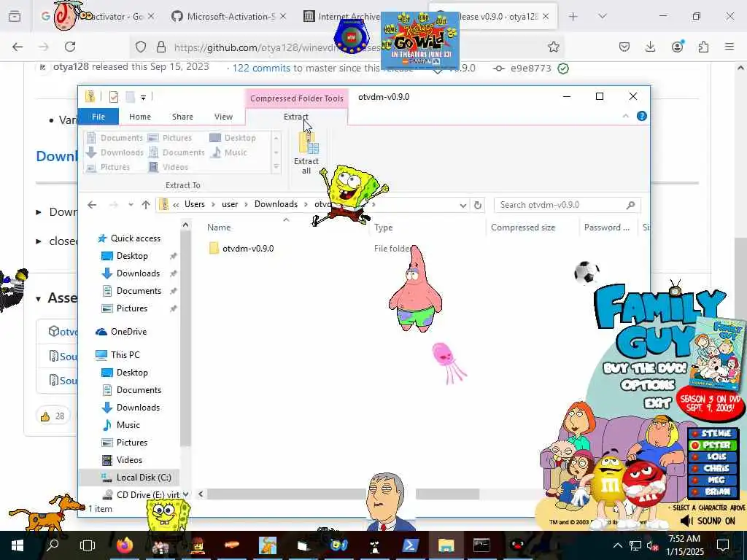Open Music under This PC
The image size is (747, 560).
tap(128, 425)
